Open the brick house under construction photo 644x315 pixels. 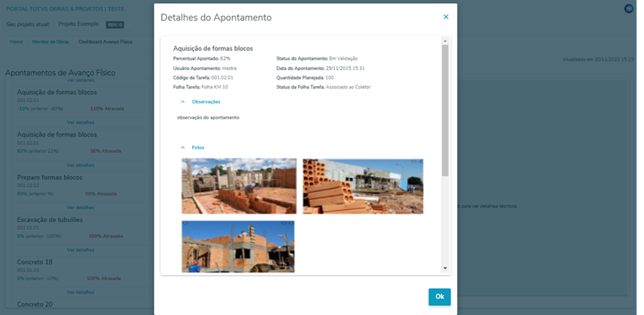point(238,246)
